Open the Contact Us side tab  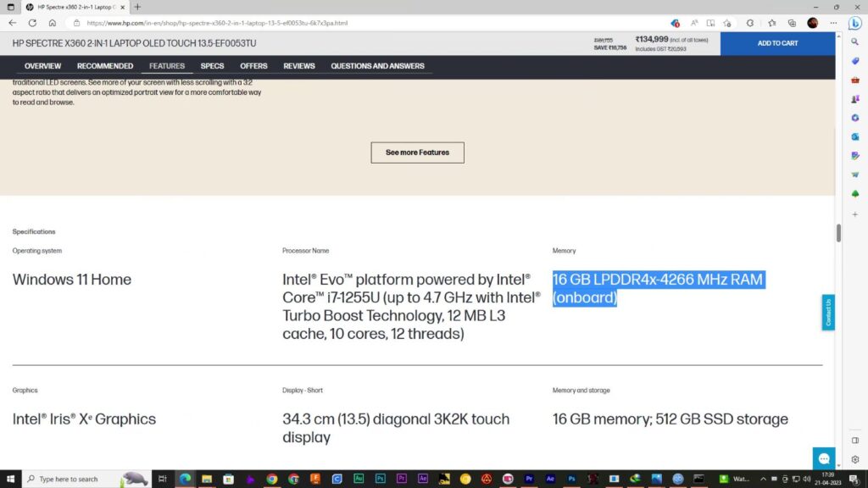coord(828,312)
